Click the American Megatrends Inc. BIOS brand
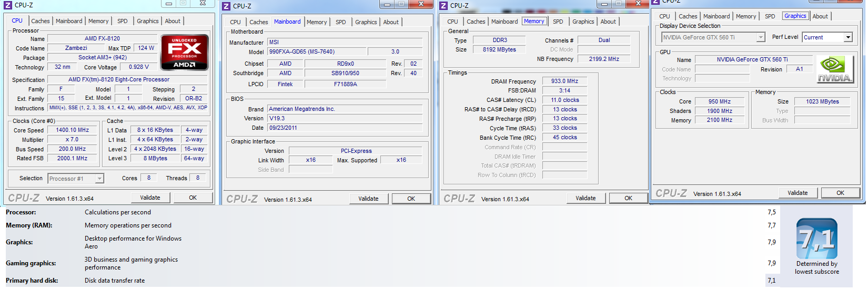This screenshot has height=290, width=868. [x=345, y=109]
